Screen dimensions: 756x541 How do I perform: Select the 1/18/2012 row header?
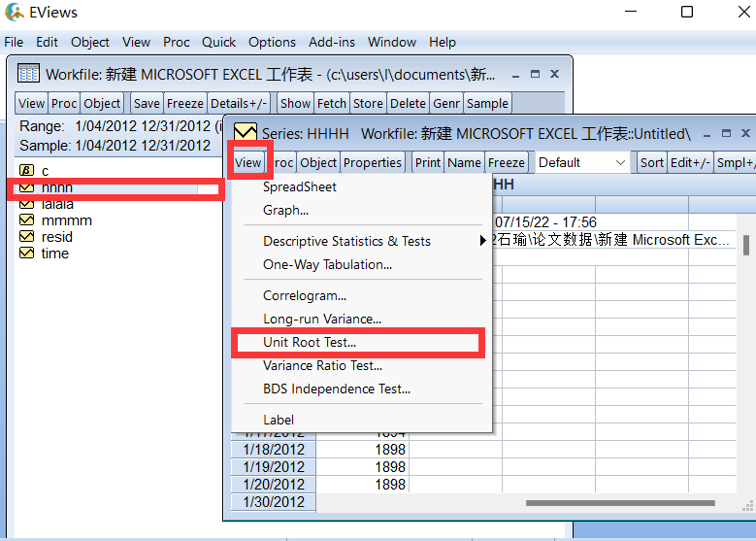(274, 450)
